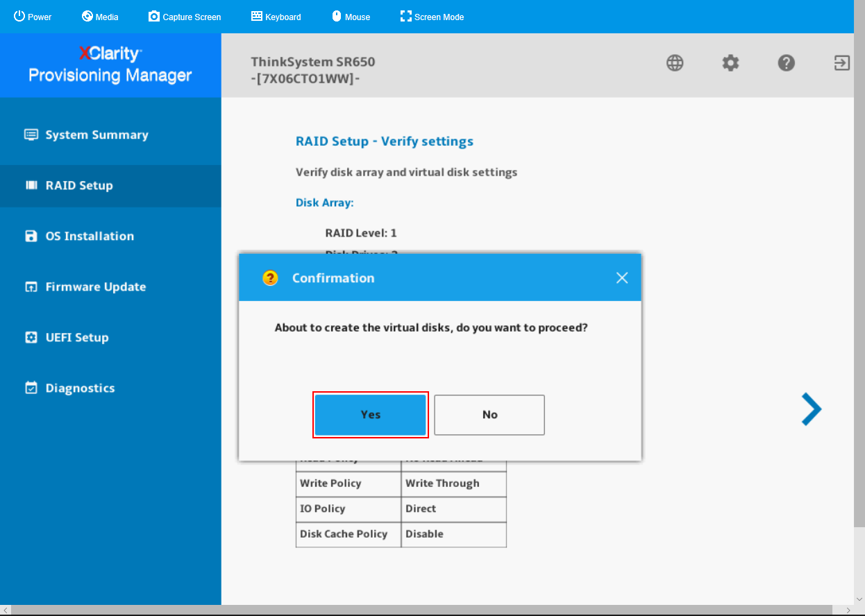Select System Summary in sidebar
The width and height of the screenshot is (865, 616).
tap(96, 135)
